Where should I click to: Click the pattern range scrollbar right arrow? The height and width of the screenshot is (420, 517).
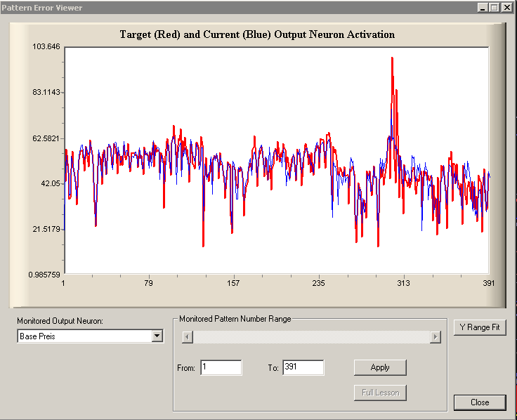[x=436, y=337]
